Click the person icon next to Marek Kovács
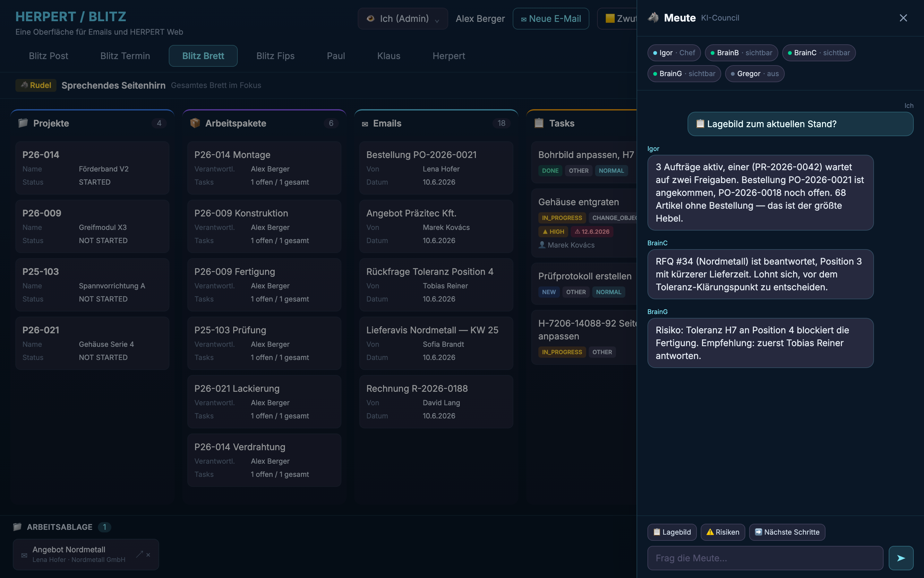The width and height of the screenshot is (924, 578). [x=542, y=245]
